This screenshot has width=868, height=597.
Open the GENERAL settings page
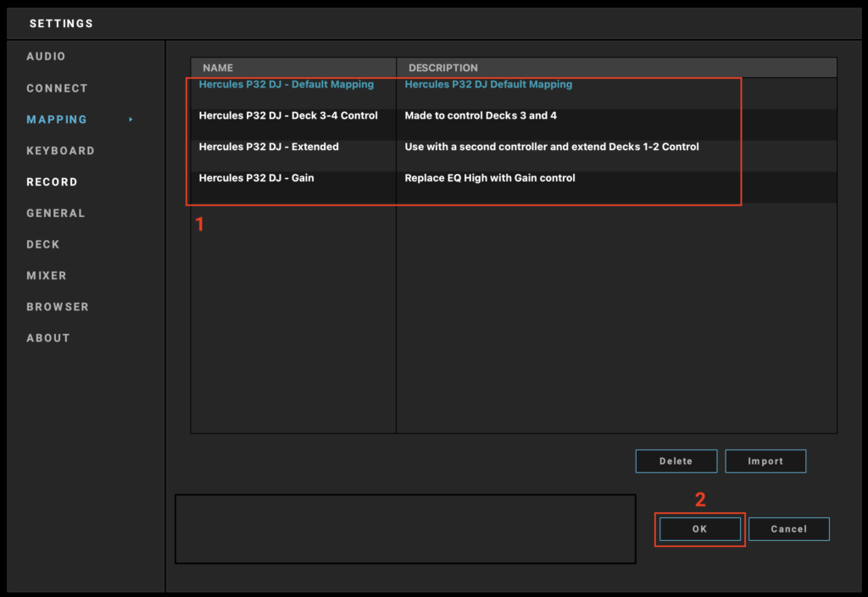[x=56, y=214]
